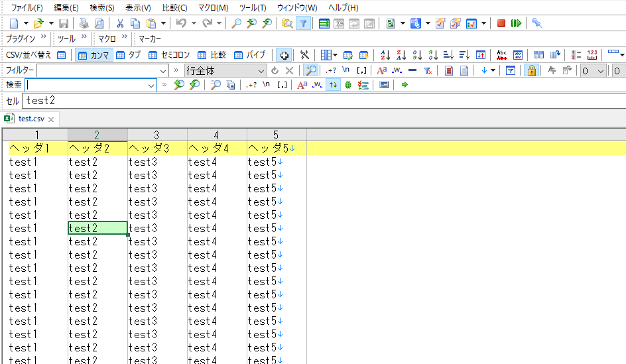Viewport: 626px width, 364px height.
Task: Select column header 3
Action: pos(157,135)
